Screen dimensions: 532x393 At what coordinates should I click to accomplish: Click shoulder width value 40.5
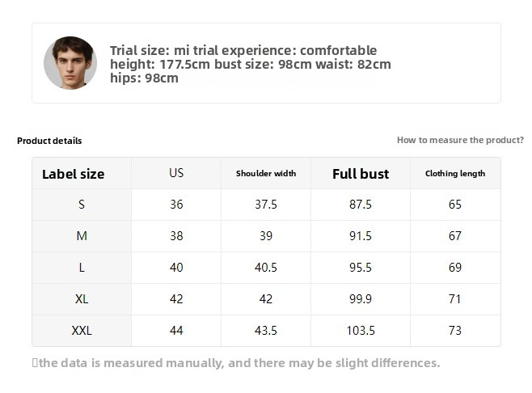(266, 268)
